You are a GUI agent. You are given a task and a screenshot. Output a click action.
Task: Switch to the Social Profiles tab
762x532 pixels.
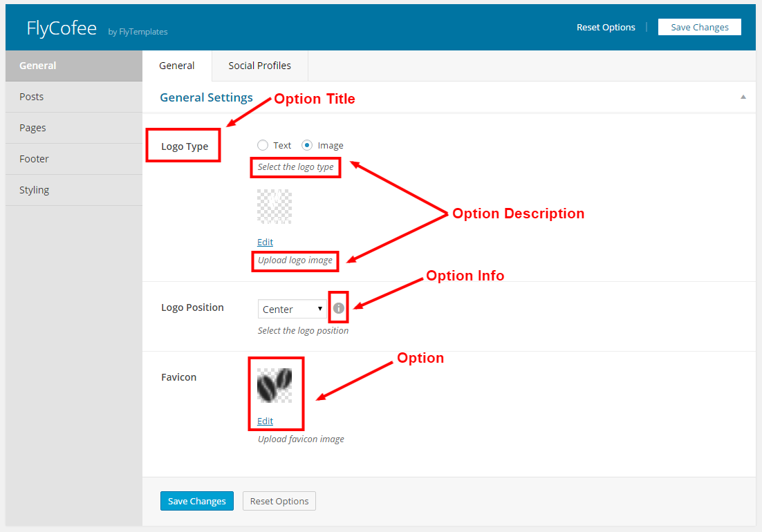click(x=259, y=66)
